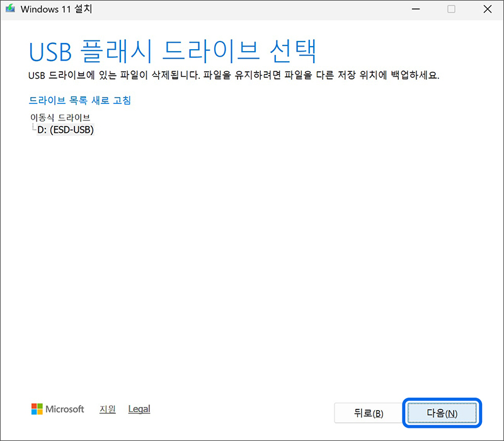504x441 pixels.
Task: Go back using the 뒤로(B) button
Action: point(369,413)
